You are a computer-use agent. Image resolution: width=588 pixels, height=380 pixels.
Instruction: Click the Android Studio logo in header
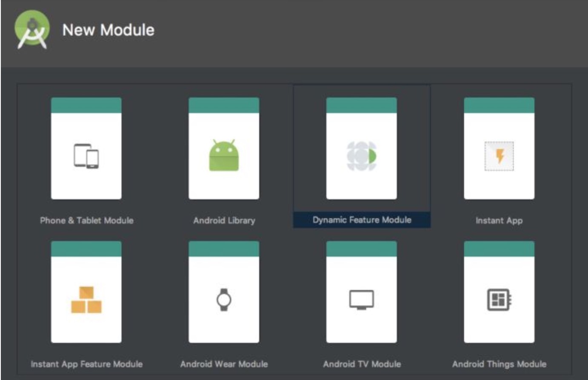32,29
